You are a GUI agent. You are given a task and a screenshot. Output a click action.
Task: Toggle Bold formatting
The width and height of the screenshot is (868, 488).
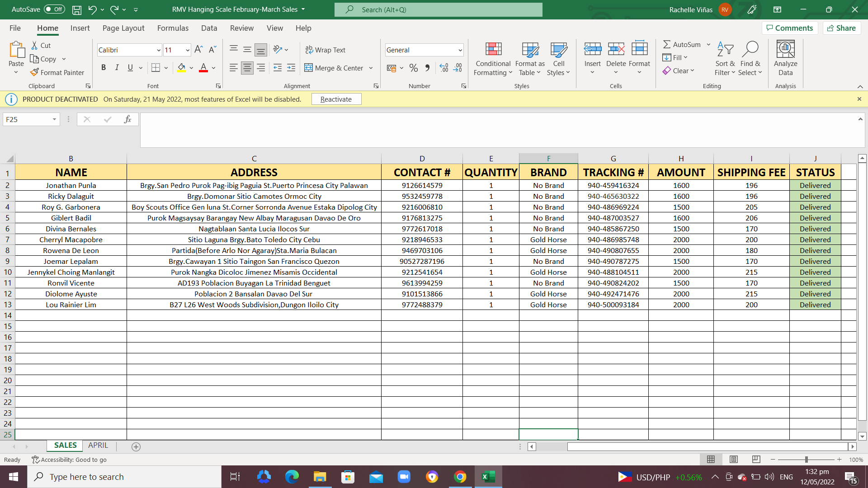[x=104, y=68]
